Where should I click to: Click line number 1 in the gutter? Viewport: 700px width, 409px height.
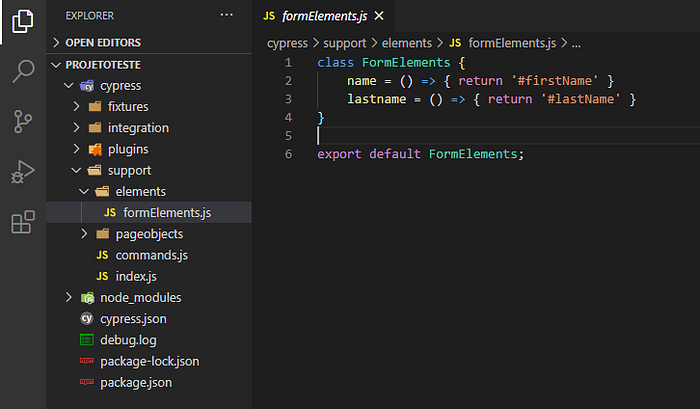point(288,63)
